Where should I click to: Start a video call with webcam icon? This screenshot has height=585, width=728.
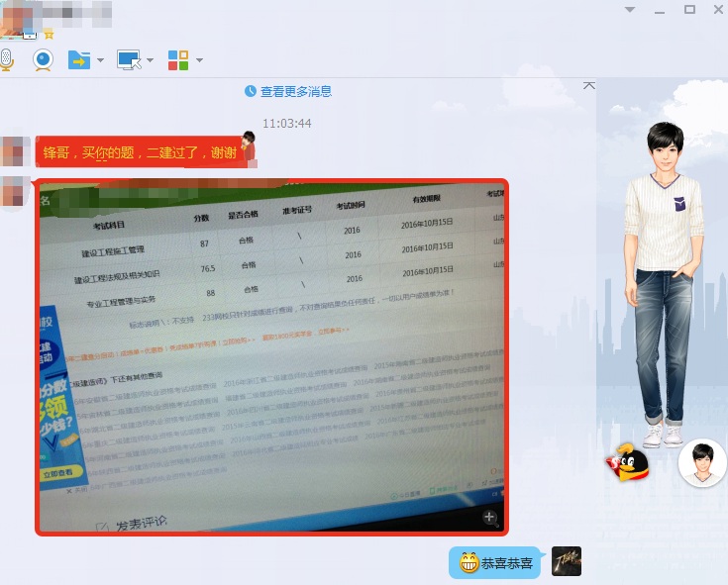coord(44,59)
